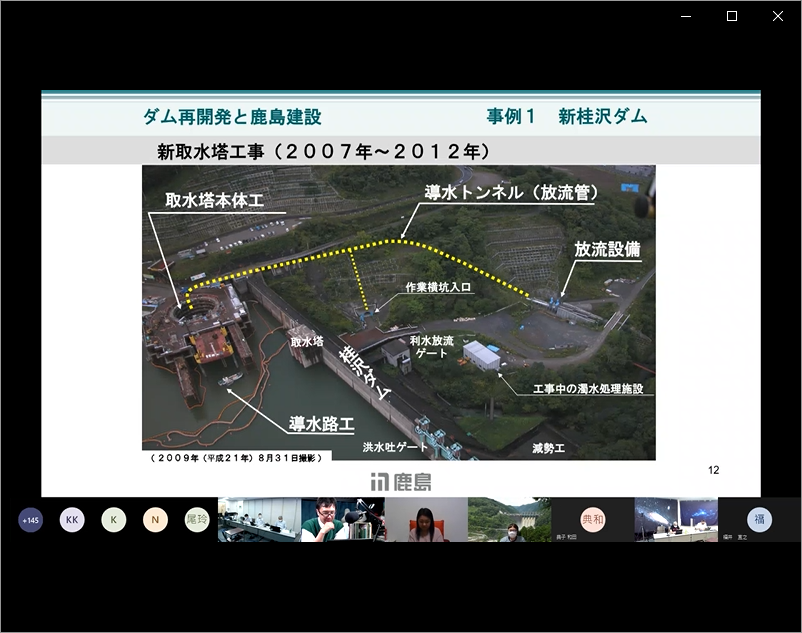Click slide page number 12
The width and height of the screenshot is (802, 633).
713,470
